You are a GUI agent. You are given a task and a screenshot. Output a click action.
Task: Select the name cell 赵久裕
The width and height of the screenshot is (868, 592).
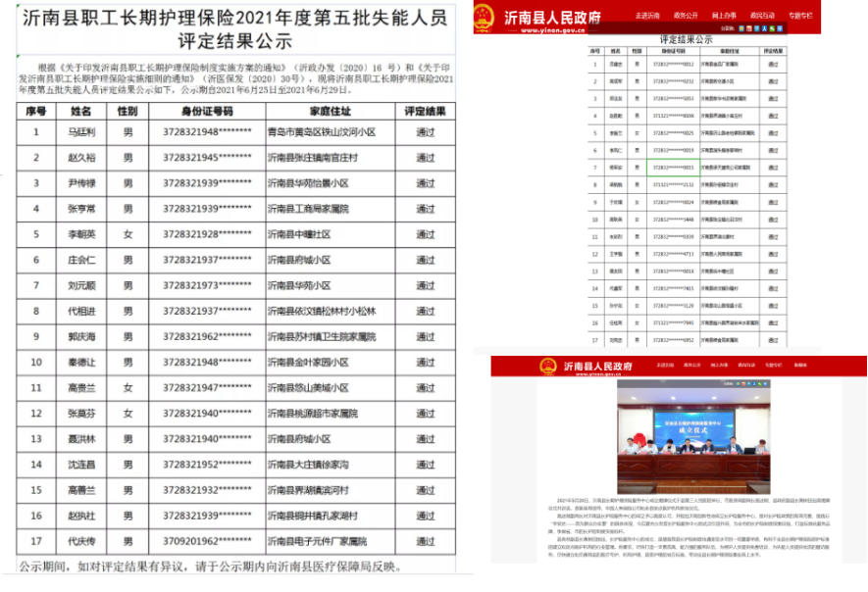click(x=81, y=158)
